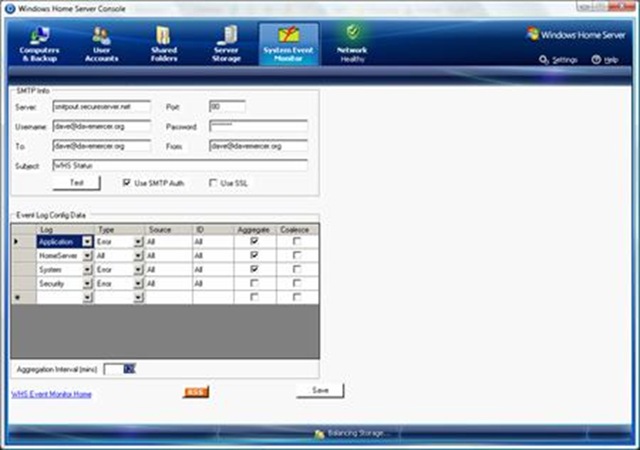This screenshot has width=640, height=450.
Task: Click the Source column header
Action: (x=169, y=229)
